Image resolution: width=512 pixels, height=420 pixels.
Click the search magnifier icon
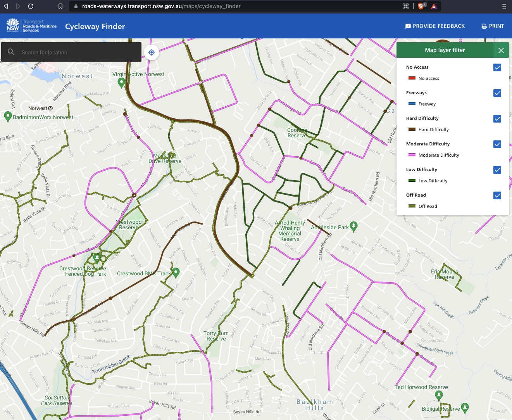[x=11, y=52]
